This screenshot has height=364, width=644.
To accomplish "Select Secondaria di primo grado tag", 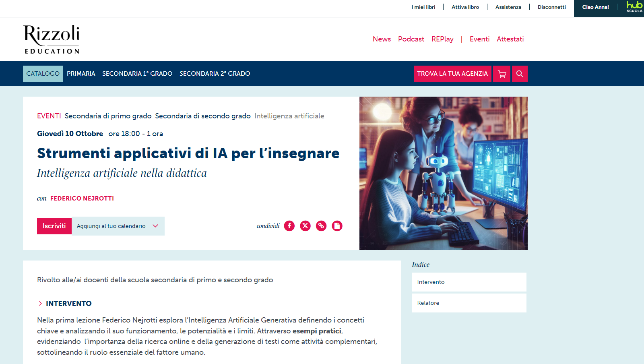I will [x=108, y=116].
